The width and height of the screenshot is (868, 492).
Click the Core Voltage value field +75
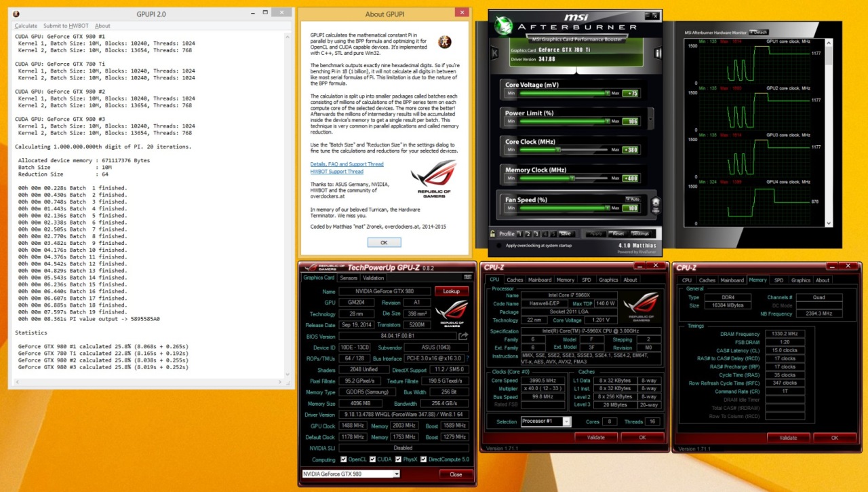coord(631,93)
